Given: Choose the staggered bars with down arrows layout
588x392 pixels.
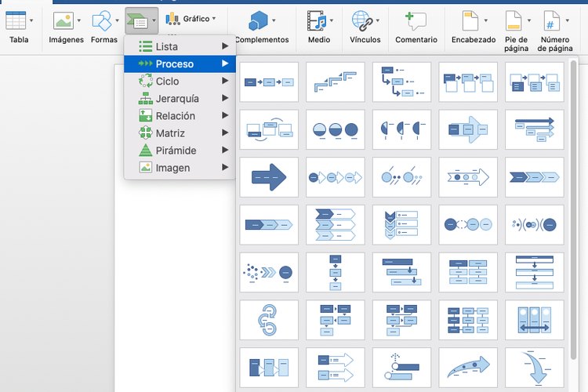Looking at the screenshot, I should (401, 272).
